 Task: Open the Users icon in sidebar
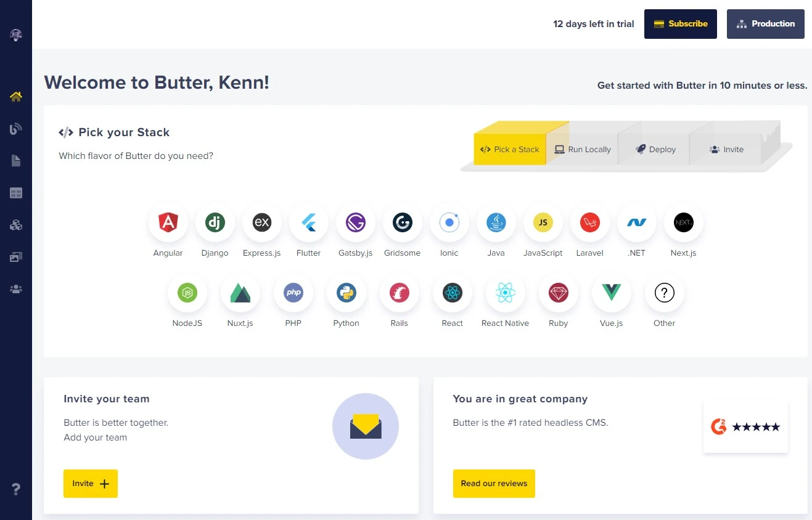pyautogui.click(x=16, y=289)
